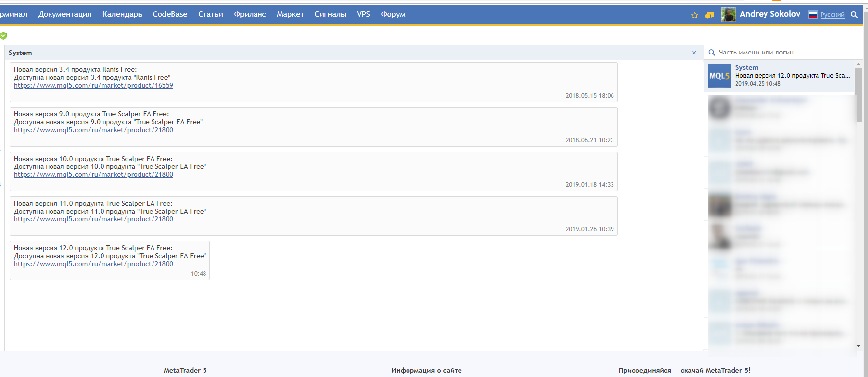Viewport: 868px width, 377px height.
Task: Go to Фриланс section
Action: 250,14
